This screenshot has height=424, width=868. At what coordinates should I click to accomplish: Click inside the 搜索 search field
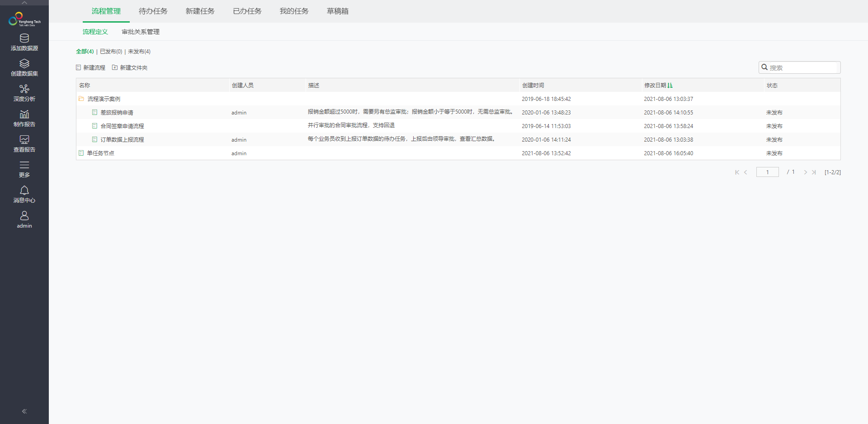pos(802,67)
